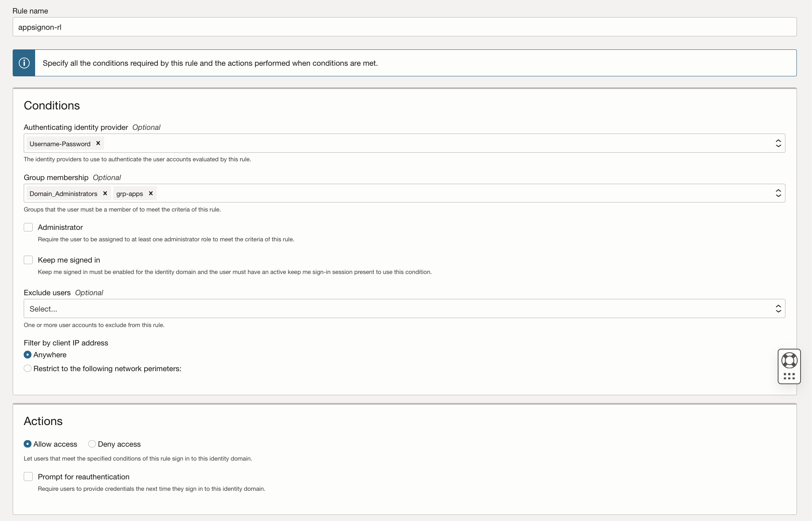Click the life ring help icon
The image size is (812, 521).
[789, 360]
